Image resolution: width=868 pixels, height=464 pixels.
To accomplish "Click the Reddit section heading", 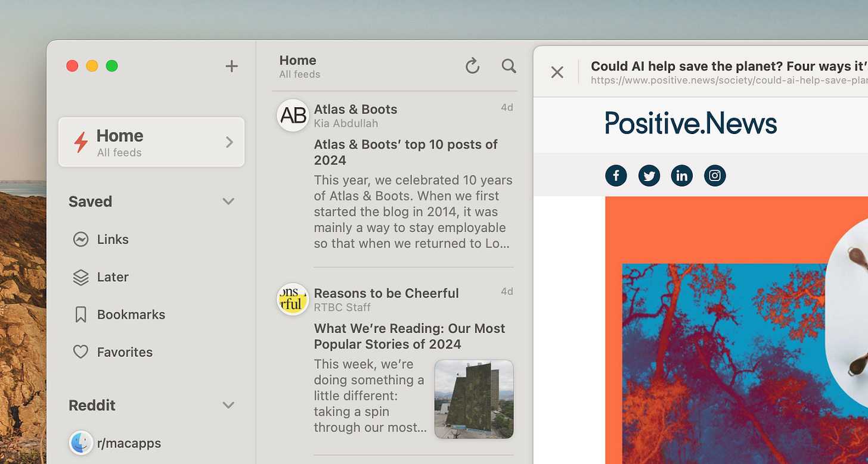I will click(x=92, y=405).
